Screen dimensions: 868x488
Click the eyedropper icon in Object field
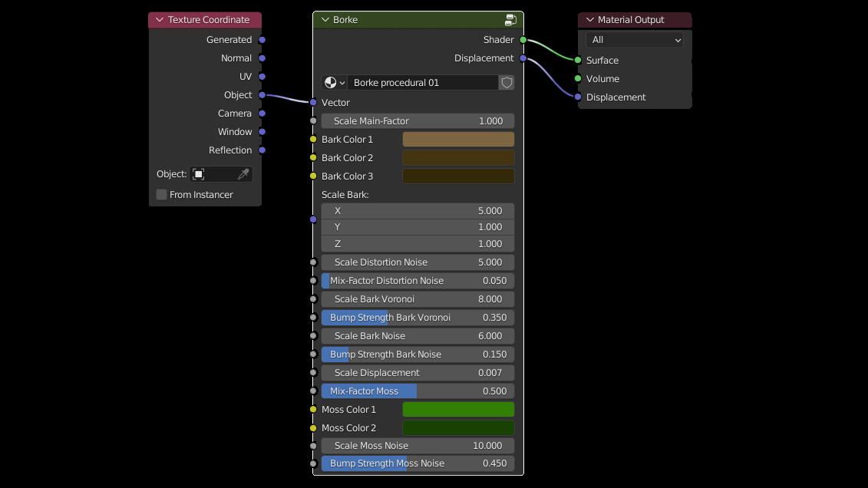(x=243, y=175)
